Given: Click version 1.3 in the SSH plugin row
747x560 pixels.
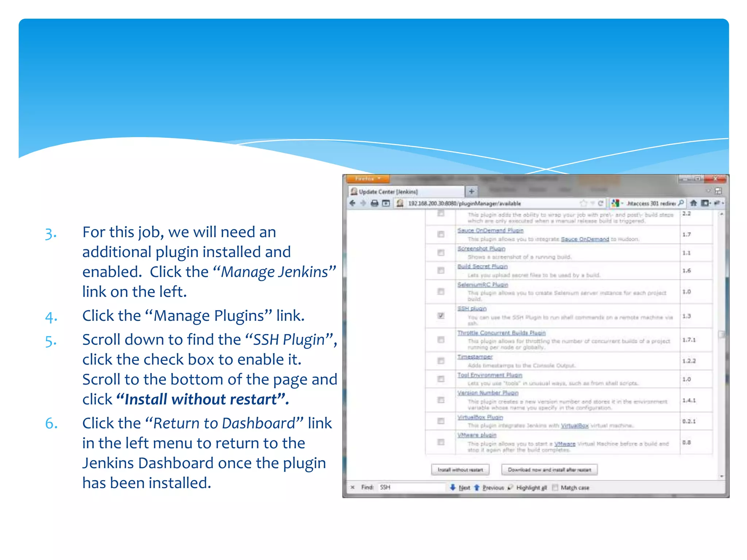Looking at the screenshot, I should point(686,316).
